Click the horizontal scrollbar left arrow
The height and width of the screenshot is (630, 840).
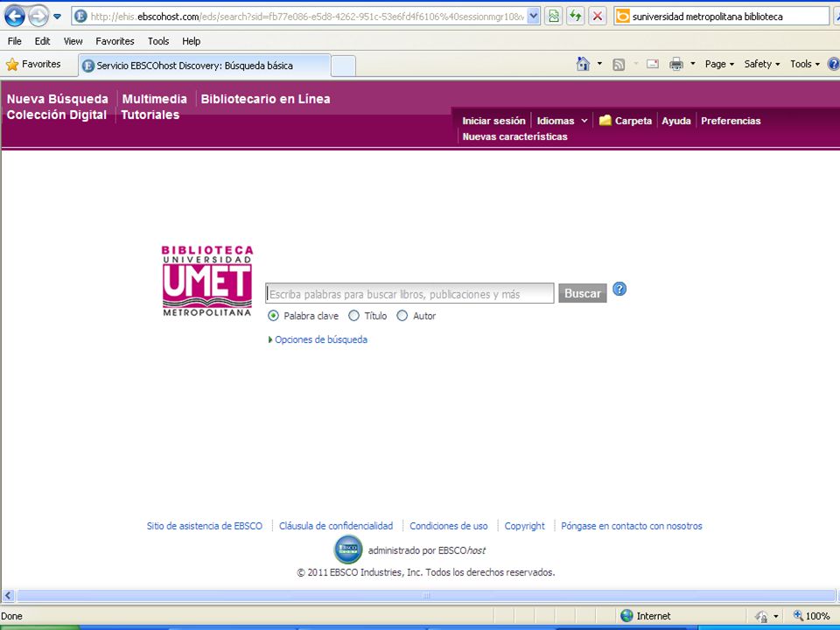8,595
